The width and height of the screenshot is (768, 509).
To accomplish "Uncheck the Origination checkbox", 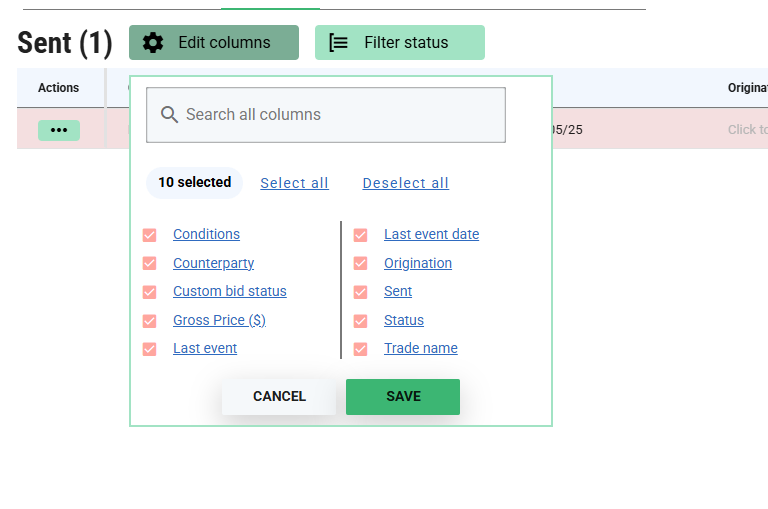I will (x=361, y=264).
